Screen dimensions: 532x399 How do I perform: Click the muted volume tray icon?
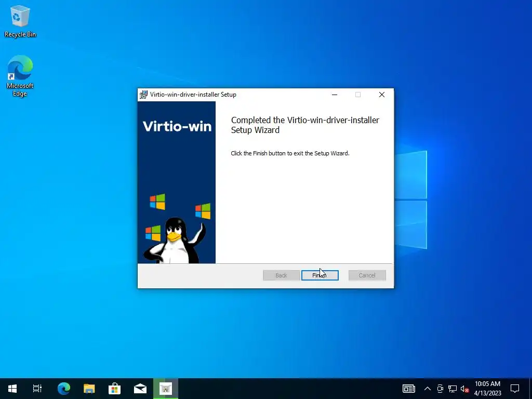(464, 389)
